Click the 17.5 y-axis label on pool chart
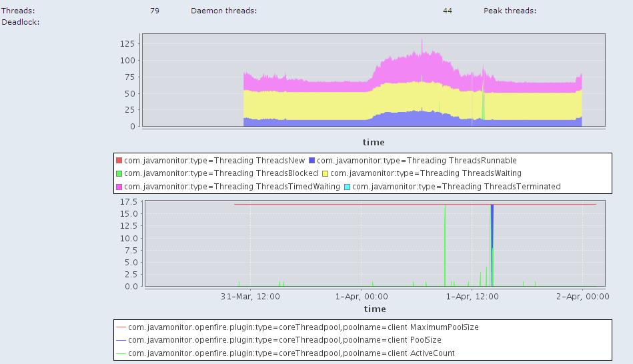This screenshot has width=633, height=364. (x=128, y=202)
